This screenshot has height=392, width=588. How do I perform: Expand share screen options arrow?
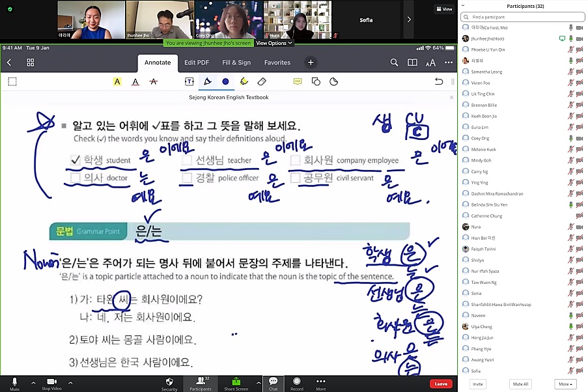[x=259, y=383]
